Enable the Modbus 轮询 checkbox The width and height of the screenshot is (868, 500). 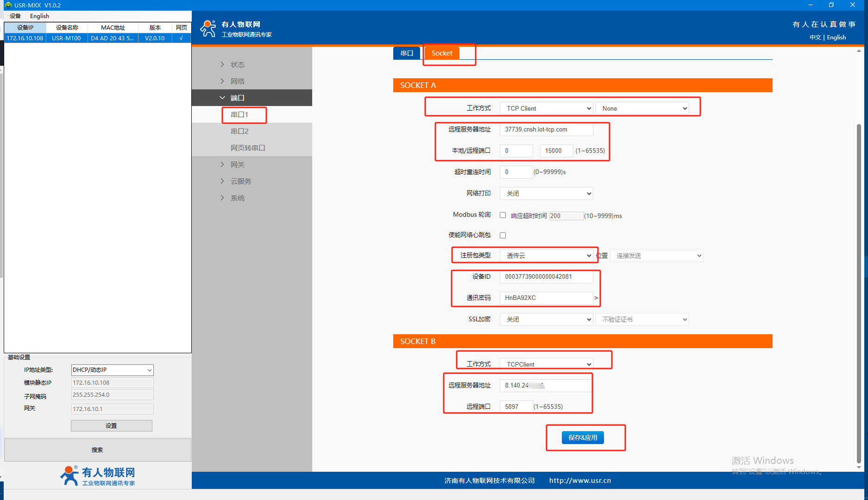pos(503,215)
